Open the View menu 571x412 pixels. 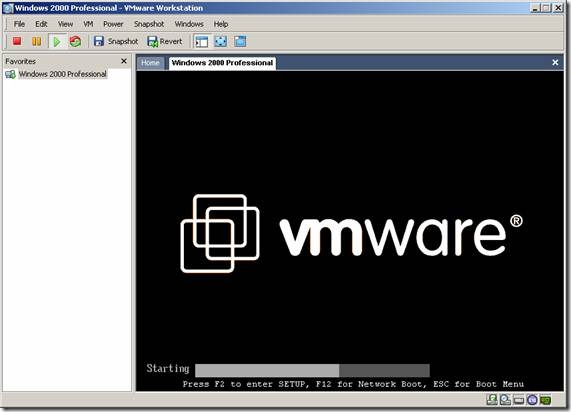click(x=66, y=24)
